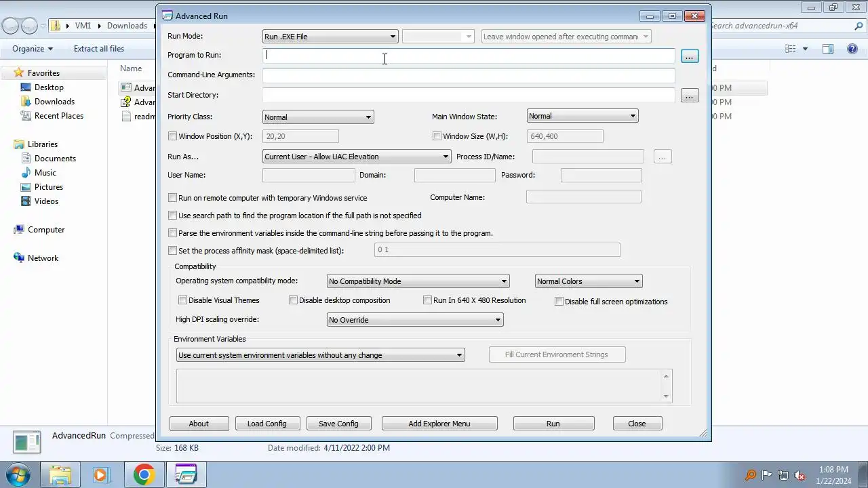Open High DPI scaling override dropdown

[415, 320]
